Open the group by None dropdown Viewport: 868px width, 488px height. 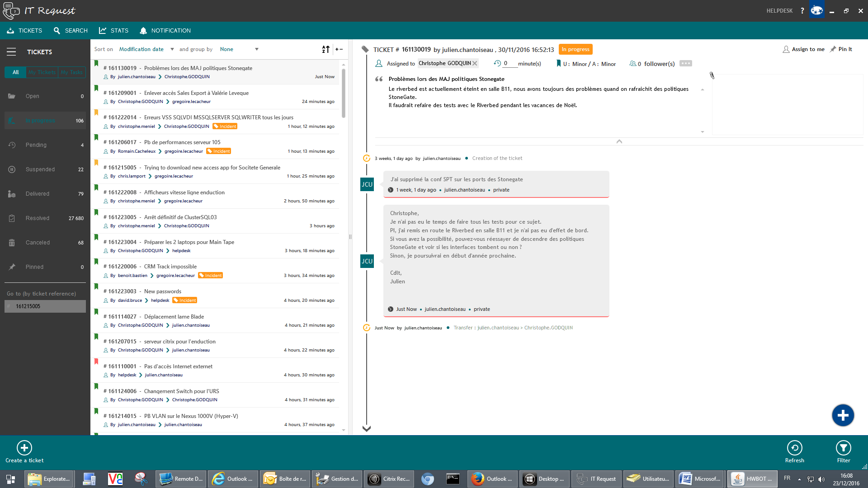pos(239,49)
